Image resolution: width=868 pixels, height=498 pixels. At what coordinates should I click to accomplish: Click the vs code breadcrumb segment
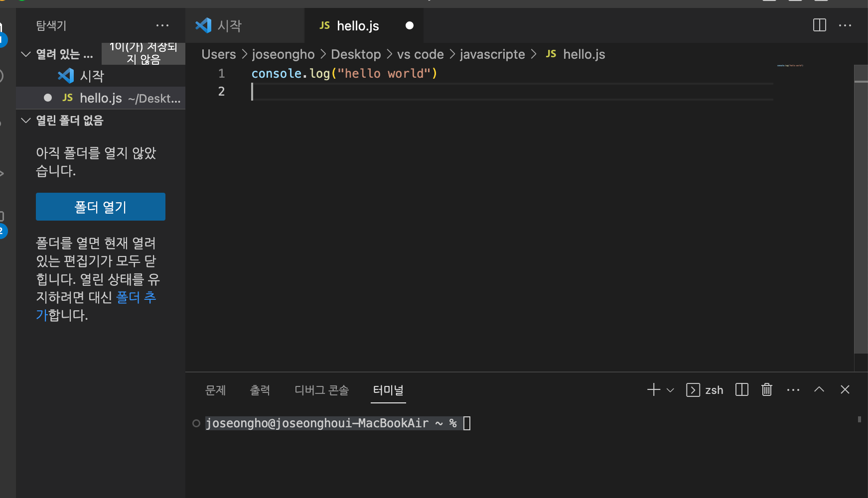[x=421, y=54]
